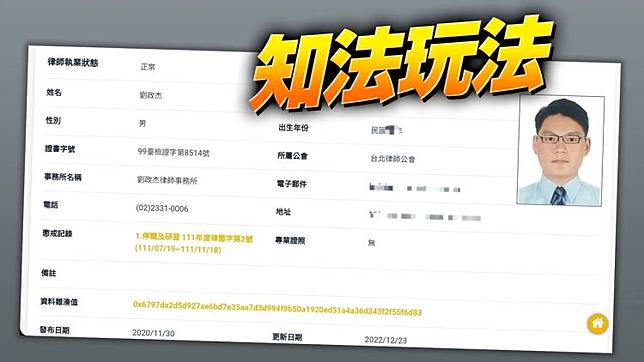Click the 資料雜湊值 field label
The height and width of the screenshot is (362, 644).
(x=59, y=302)
